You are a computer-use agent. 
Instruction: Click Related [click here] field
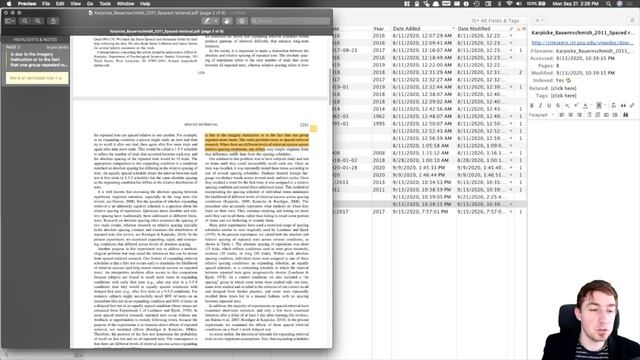point(564,88)
